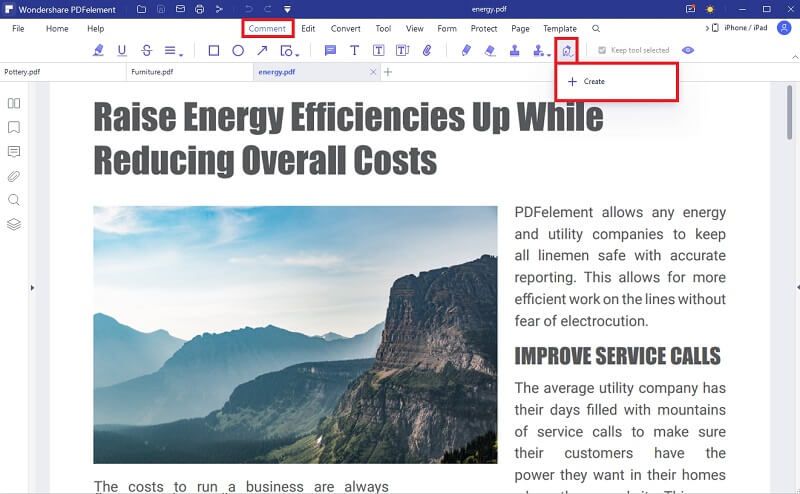Close the energy.pdf tab
This screenshot has height=494, width=800.
(x=373, y=72)
